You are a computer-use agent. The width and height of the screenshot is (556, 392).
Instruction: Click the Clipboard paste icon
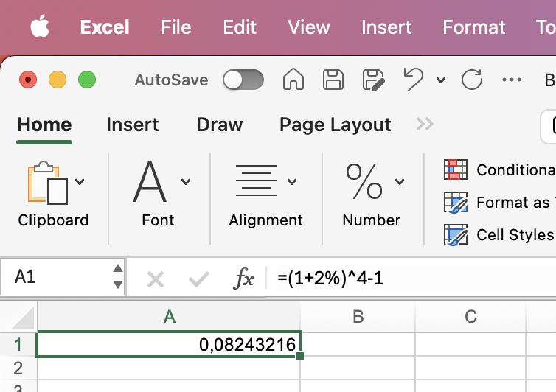tap(47, 183)
